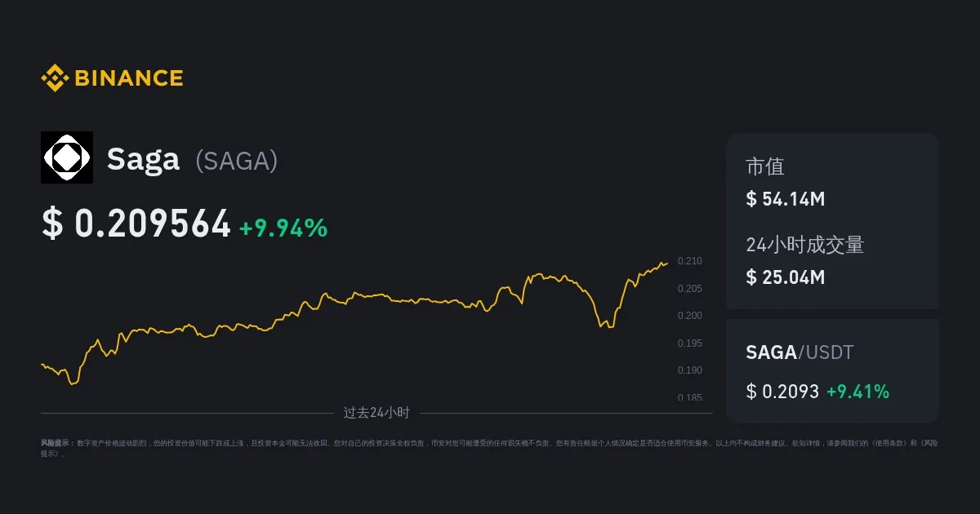The image size is (980, 514).
Task: Click the lowest dip of the price chart
Action: 73,383
